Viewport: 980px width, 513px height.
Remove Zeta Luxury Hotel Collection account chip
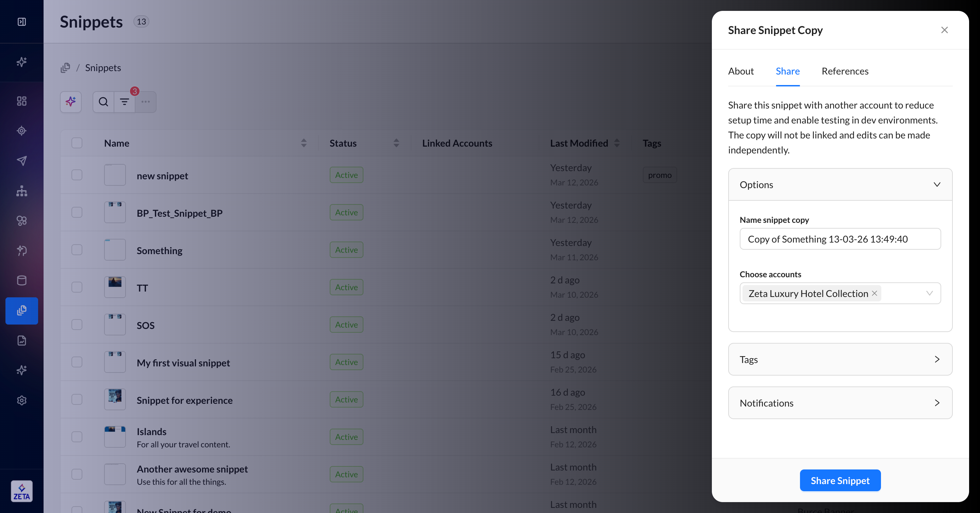875,293
